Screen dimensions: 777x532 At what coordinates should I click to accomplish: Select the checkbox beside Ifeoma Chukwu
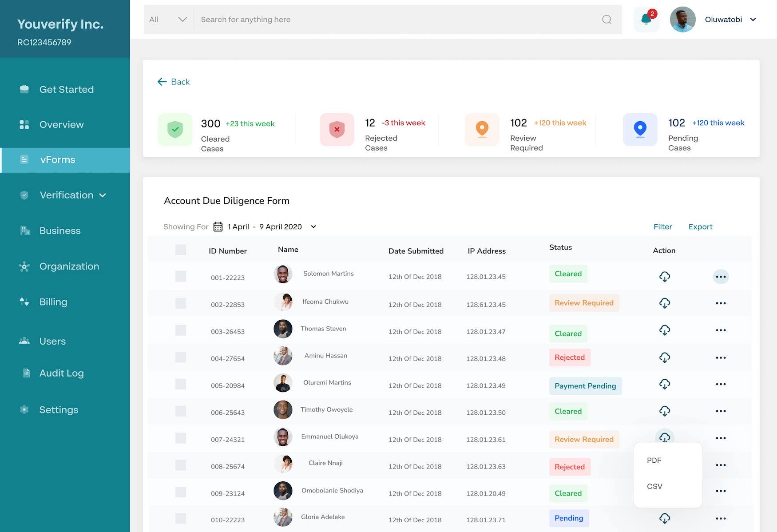(x=181, y=303)
